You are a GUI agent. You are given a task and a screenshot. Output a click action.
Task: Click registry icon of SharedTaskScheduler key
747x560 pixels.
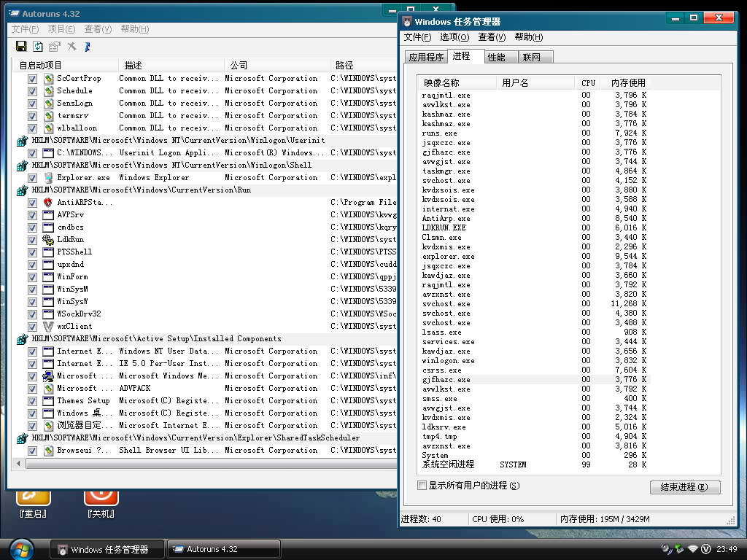pos(22,438)
